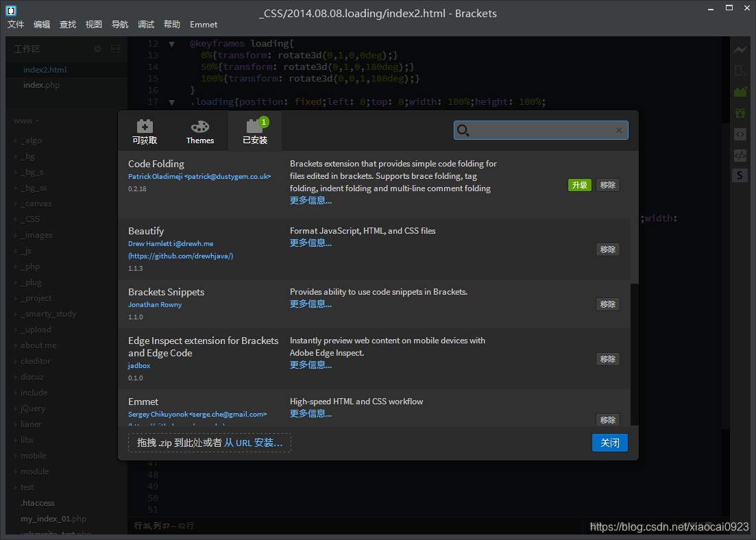Update the Code Folding extension
The image size is (756, 540).
[x=580, y=185]
